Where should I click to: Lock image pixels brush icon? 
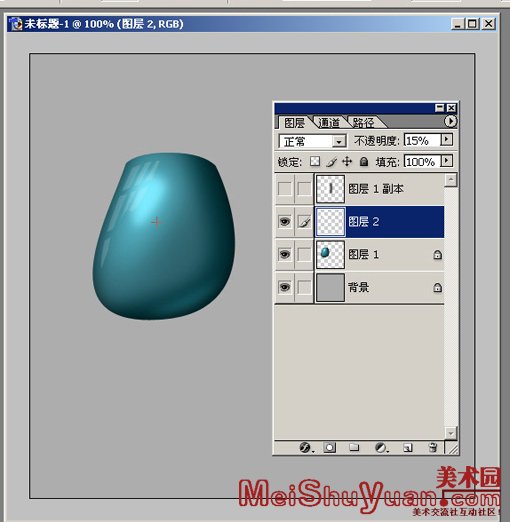[331, 162]
